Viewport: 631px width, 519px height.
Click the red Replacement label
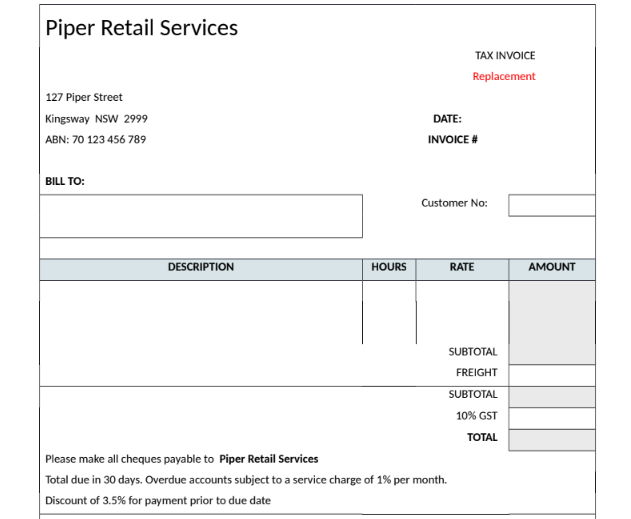(504, 77)
